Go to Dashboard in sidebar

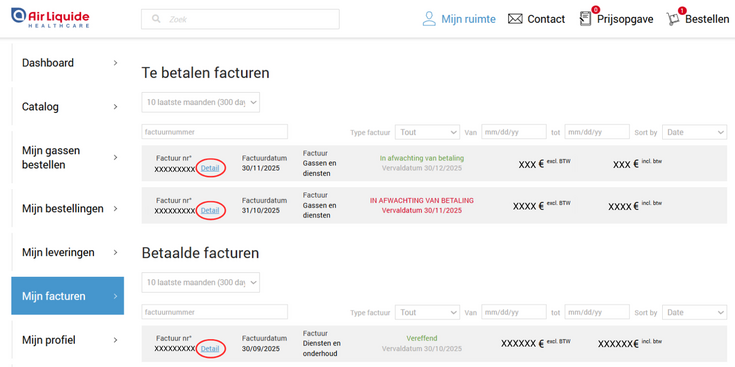click(x=68, y=63)
